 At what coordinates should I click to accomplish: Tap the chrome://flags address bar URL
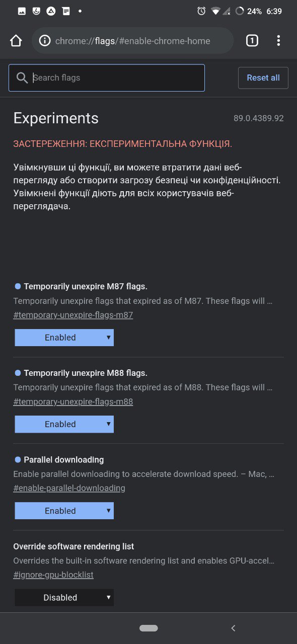[x=133, y=41]
